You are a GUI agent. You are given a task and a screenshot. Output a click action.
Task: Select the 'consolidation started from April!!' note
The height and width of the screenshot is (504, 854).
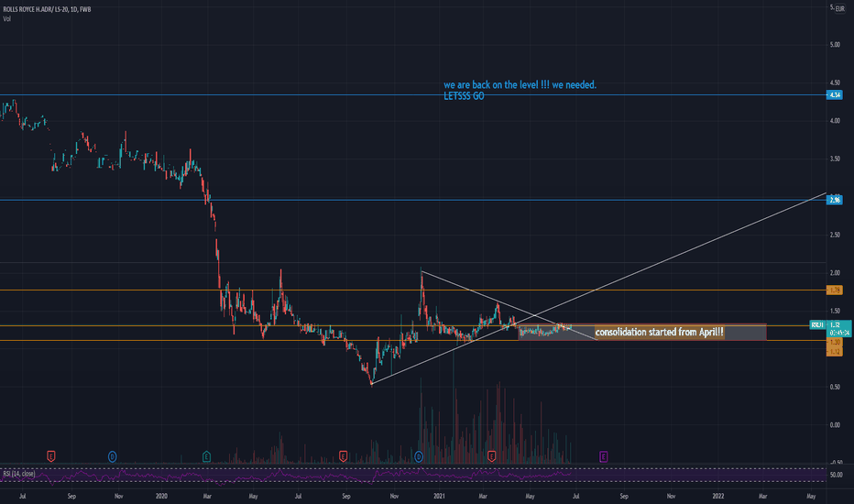tap(660, 332)
